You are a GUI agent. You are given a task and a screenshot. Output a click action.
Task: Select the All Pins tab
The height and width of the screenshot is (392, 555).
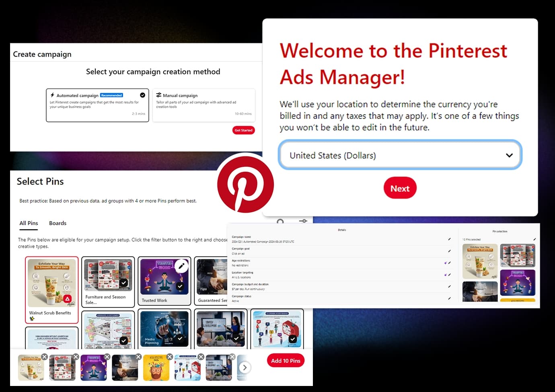(x=29, y=223)
